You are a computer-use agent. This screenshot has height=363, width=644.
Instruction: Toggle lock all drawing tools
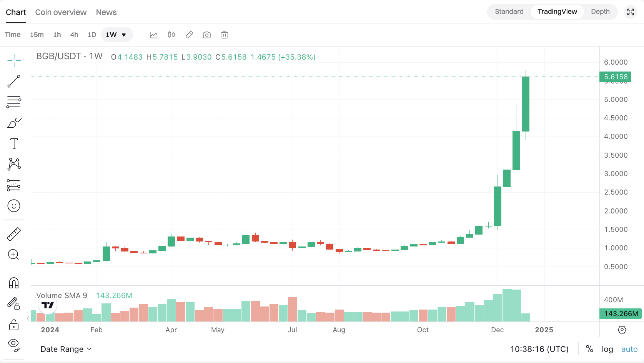click(14, 325)
